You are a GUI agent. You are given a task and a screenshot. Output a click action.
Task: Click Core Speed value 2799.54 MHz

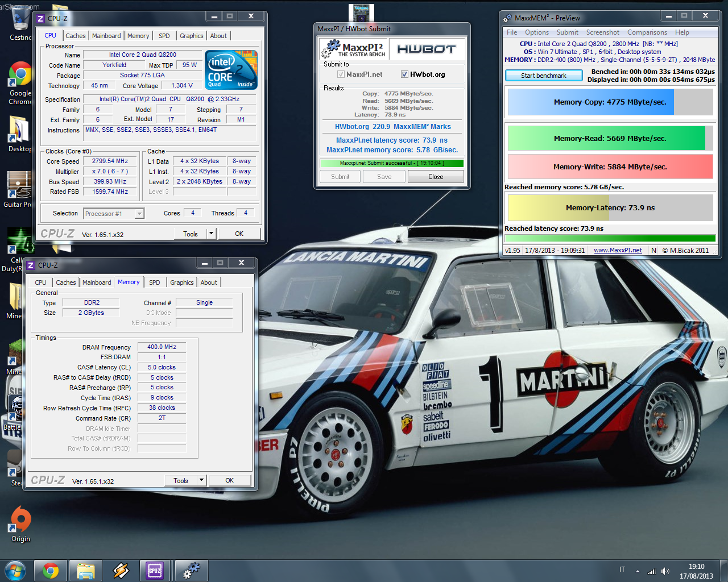click(110, 161)
